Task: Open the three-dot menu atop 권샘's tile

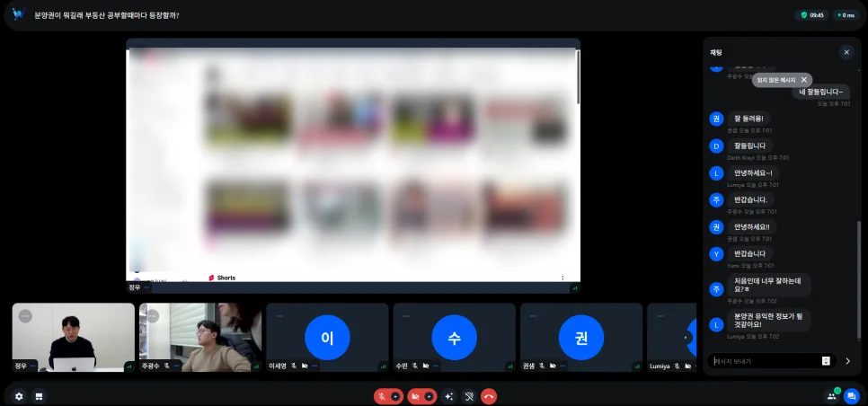Action: click(533, 316)
